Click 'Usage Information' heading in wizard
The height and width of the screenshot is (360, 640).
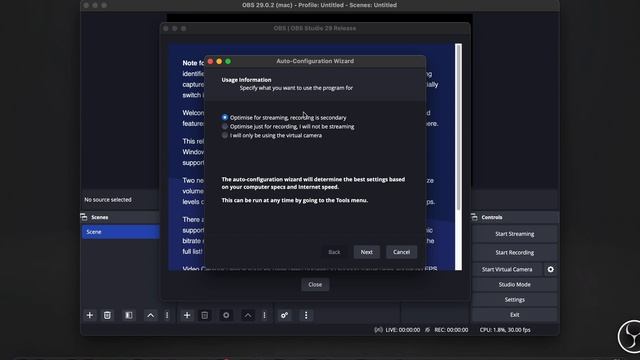click(x=246, y=80)
